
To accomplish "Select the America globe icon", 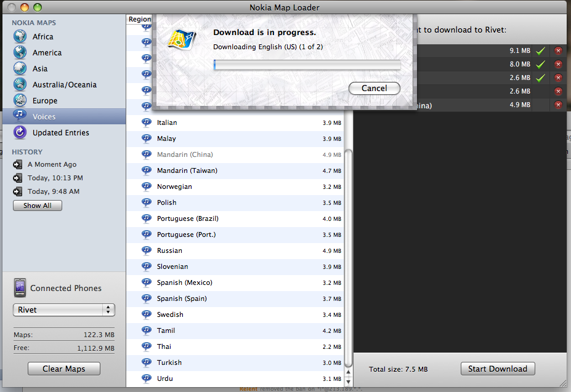I will tap(20, 52).
